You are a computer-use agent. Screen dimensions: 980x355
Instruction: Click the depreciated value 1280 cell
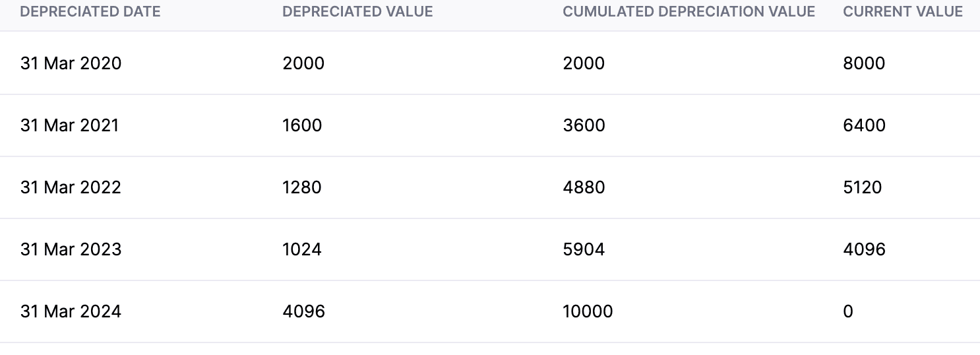(302, 187)
